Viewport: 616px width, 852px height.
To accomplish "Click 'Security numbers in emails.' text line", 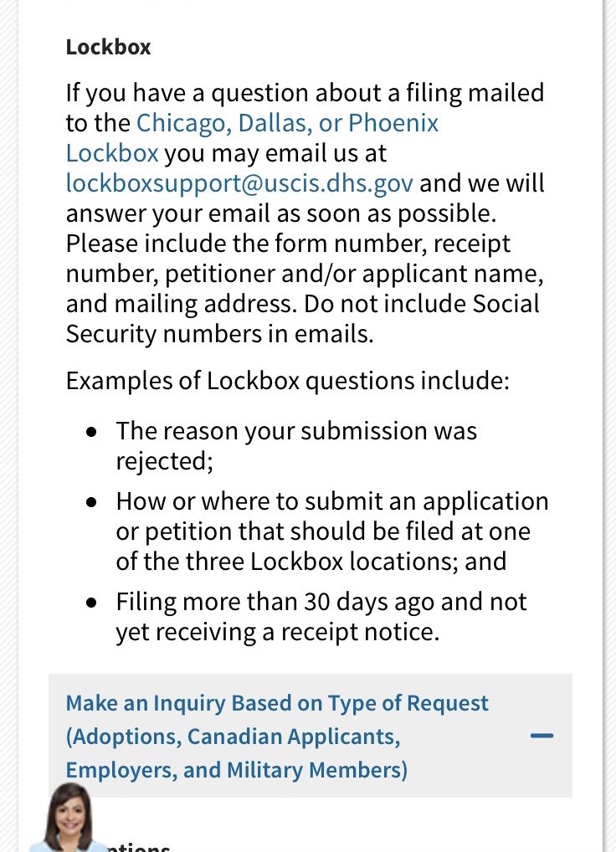I will click(x=219, y=334).
